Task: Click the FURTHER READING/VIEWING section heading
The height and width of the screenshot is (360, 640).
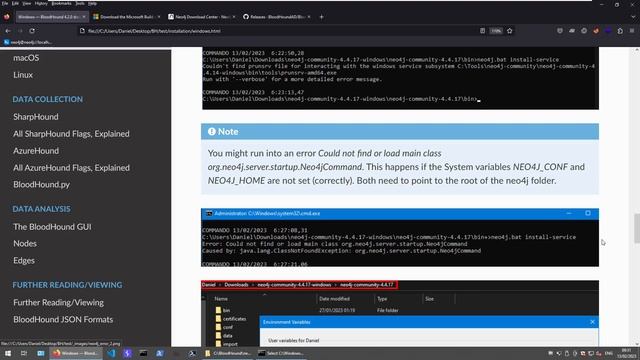Action: (67, 285)
